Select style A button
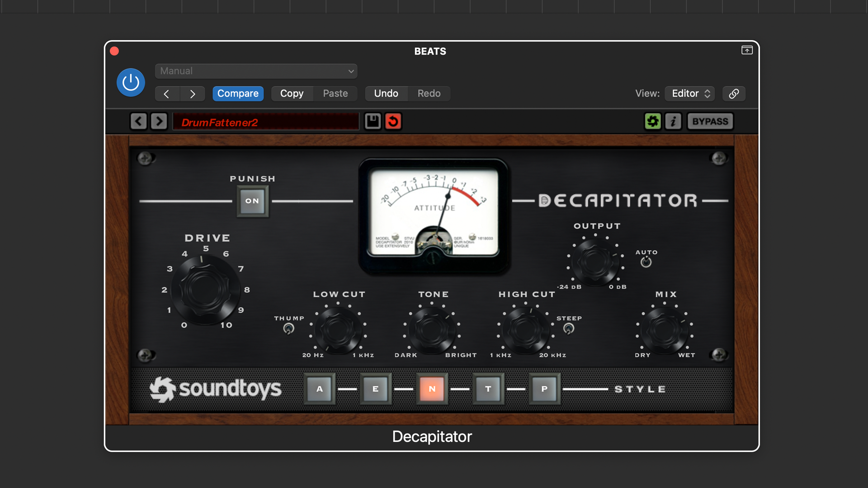This screenshot has height=488, width=868. click(x=320, y=389)
